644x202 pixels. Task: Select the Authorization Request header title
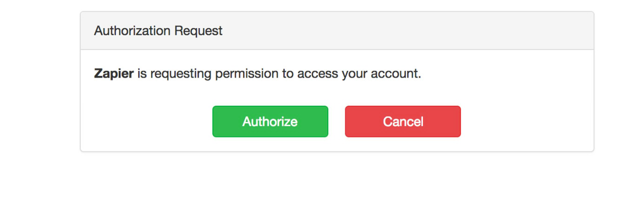click(x=158, y=31)
